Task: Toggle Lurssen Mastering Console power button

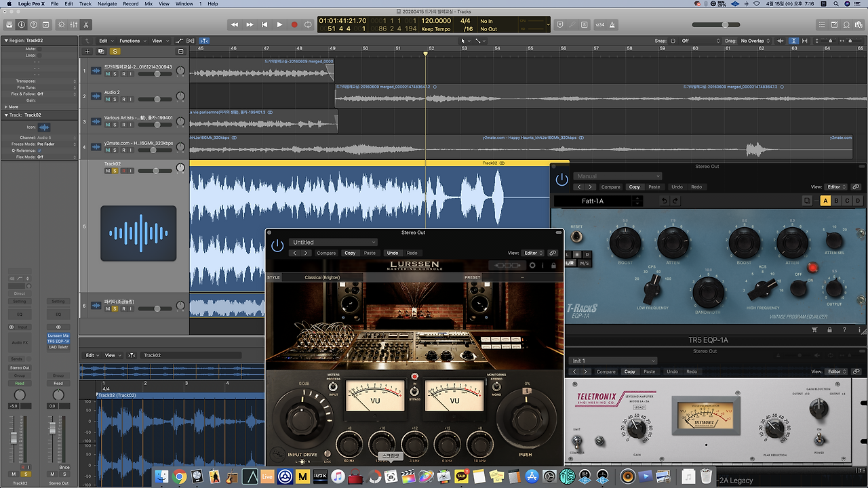Action: pos(277,245)
